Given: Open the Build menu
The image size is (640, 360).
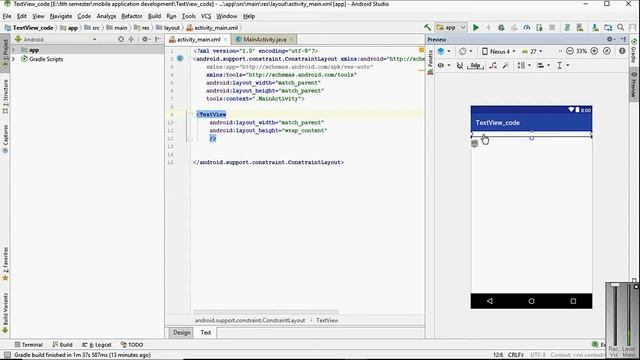Looking at the screenshot, I should (154, 16).
